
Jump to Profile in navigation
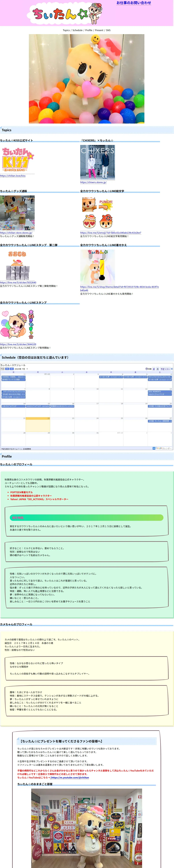pos(89,30)
